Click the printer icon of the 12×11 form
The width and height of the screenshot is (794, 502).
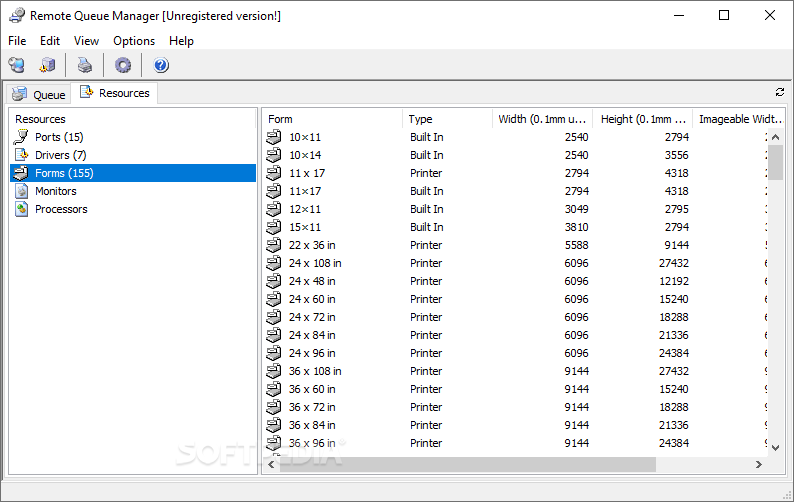click(273, 209)
